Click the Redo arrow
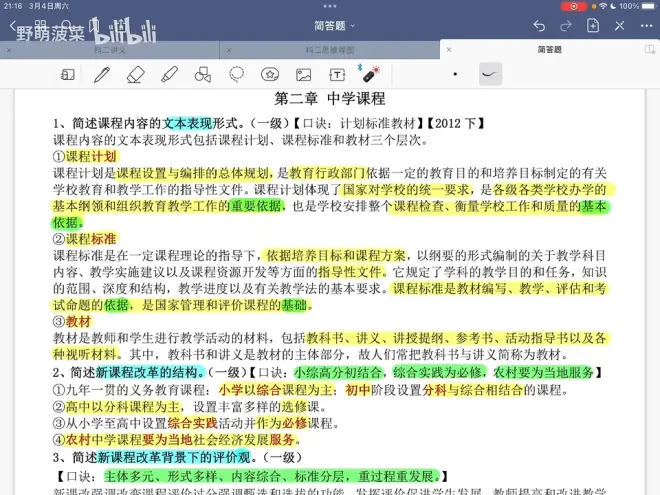The image size is (660, 495). click(566, 25)
